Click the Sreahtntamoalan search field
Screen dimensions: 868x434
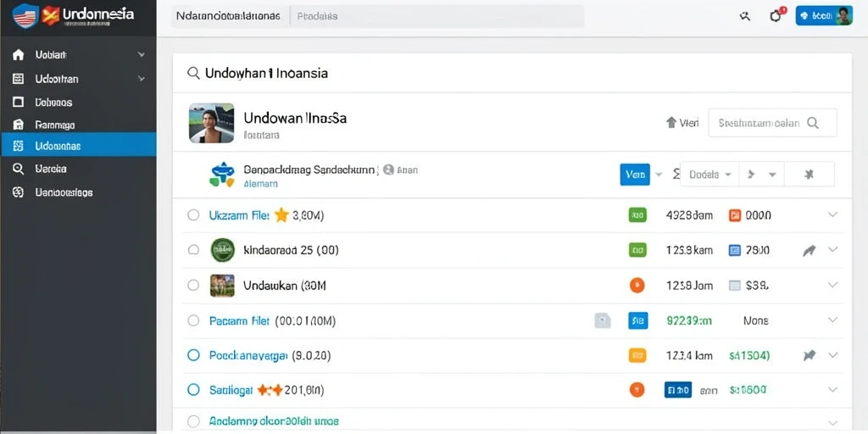click(772, 123)
